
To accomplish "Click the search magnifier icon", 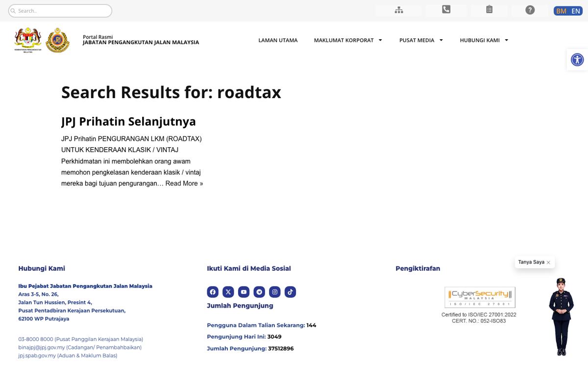I will pyautogui.click(x=13, y=11).
